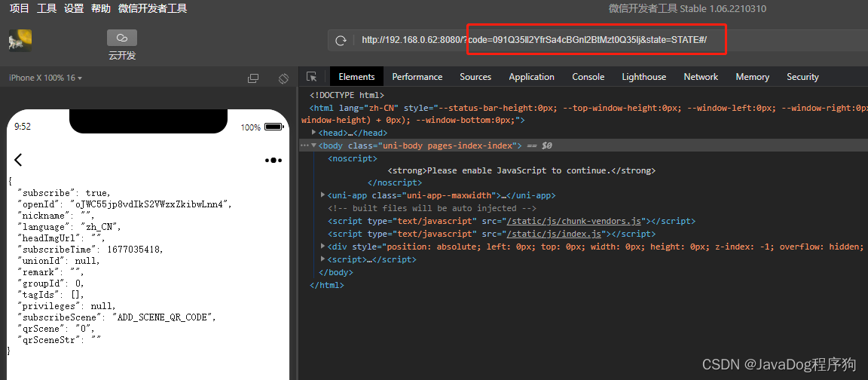Click the battery indicator in simulator status bar

coord(274,127)
